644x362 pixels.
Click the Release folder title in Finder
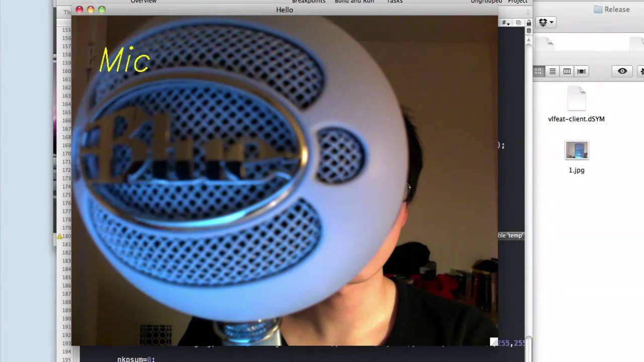click(612, 10)
